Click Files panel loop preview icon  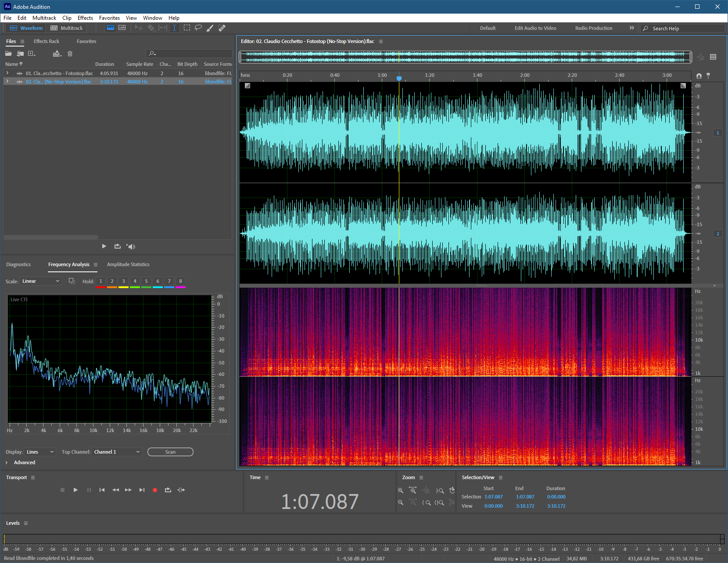[x=117, y=246]
